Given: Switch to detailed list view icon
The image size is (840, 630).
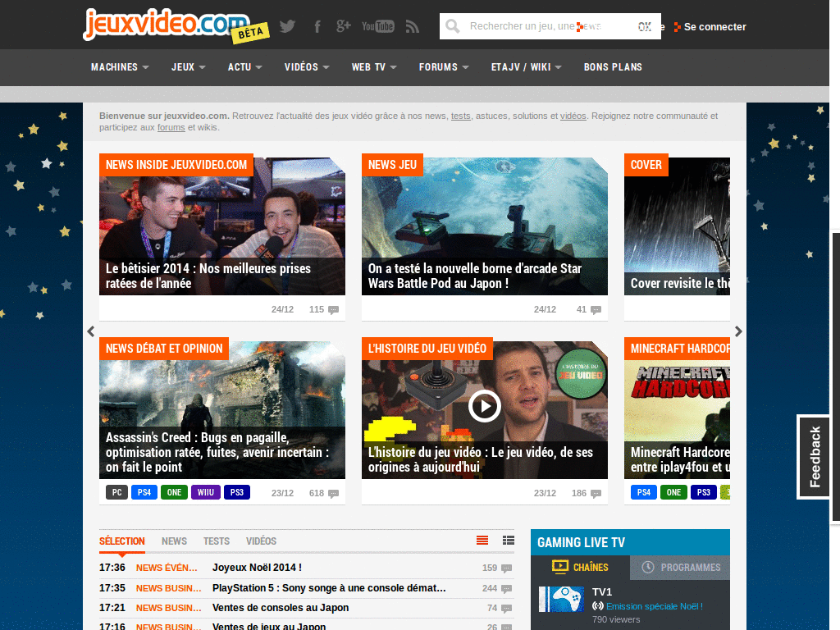Looking at the screenshot, I should click(509, 540).
